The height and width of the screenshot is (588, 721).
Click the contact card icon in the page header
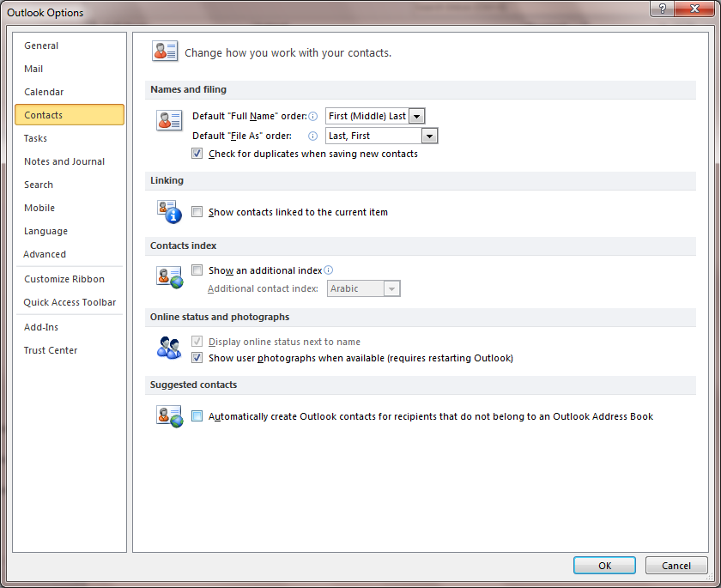165,51
